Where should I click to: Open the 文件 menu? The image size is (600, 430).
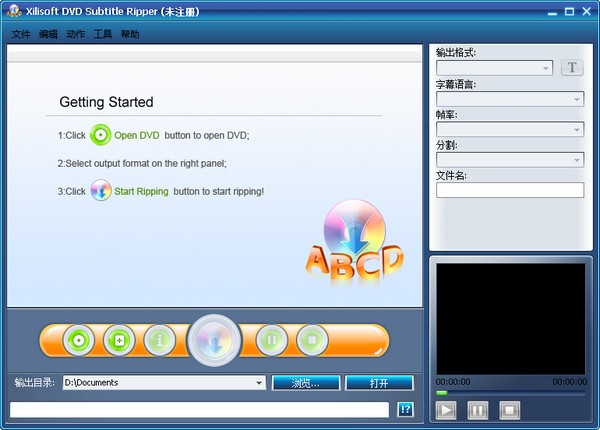pos(21,34)
